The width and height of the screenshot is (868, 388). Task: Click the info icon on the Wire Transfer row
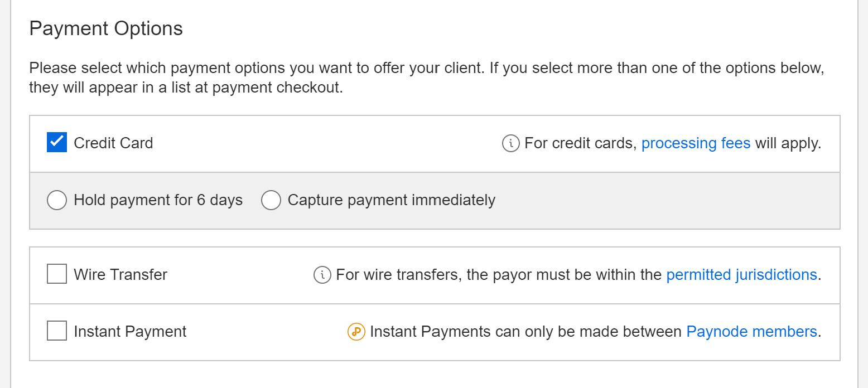322,274
